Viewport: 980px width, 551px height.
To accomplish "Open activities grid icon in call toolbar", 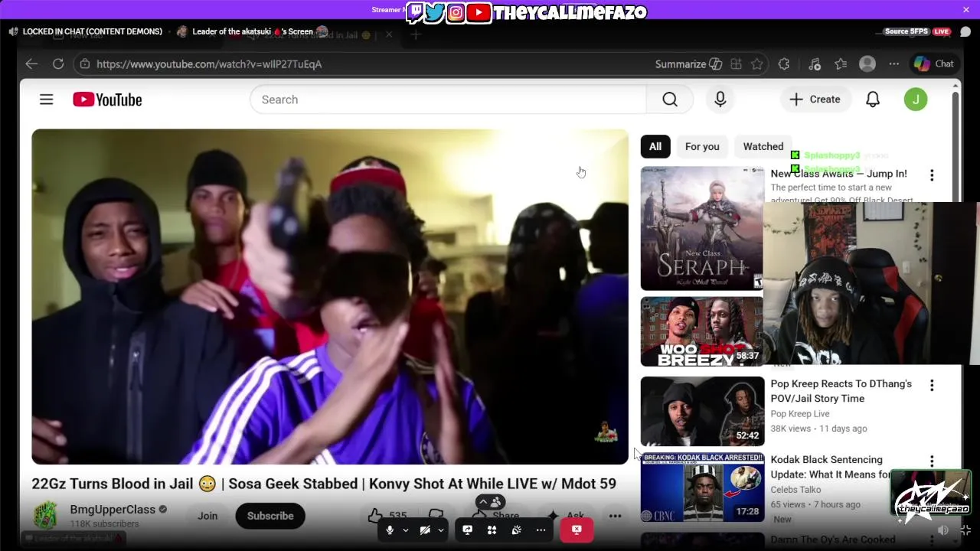I will tap(492, 530).
